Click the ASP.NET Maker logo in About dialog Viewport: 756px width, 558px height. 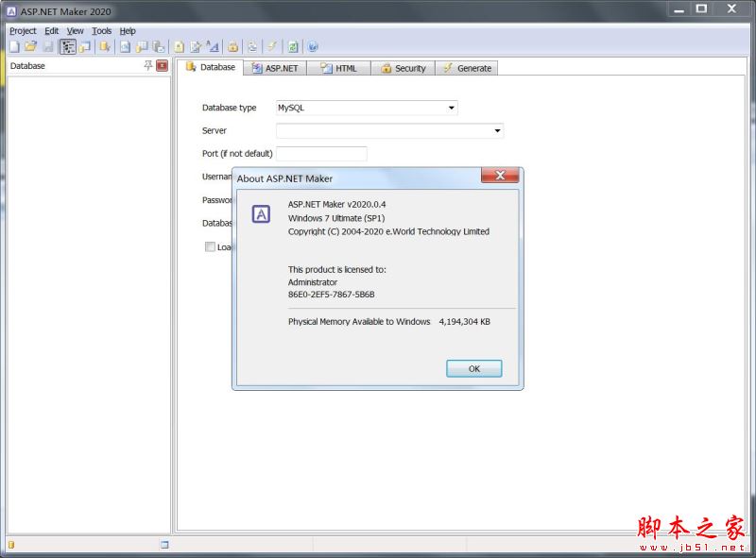[x=260, y=217]
